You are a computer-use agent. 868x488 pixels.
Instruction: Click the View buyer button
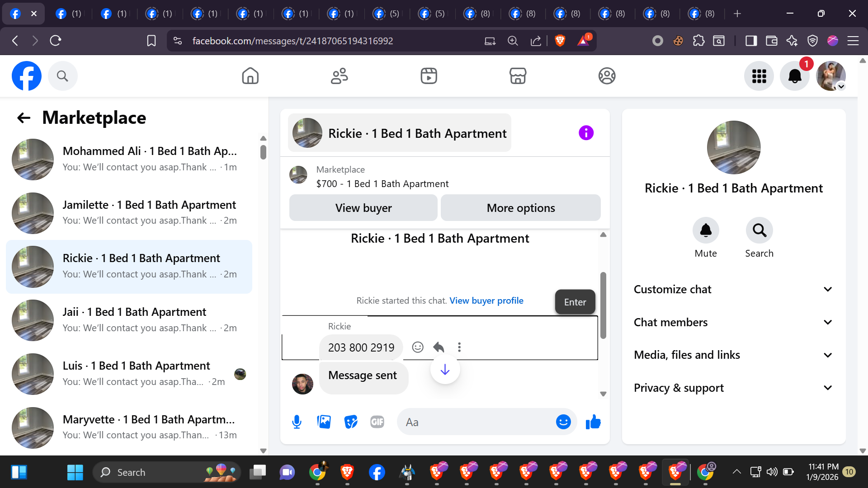tap(363, 208)
